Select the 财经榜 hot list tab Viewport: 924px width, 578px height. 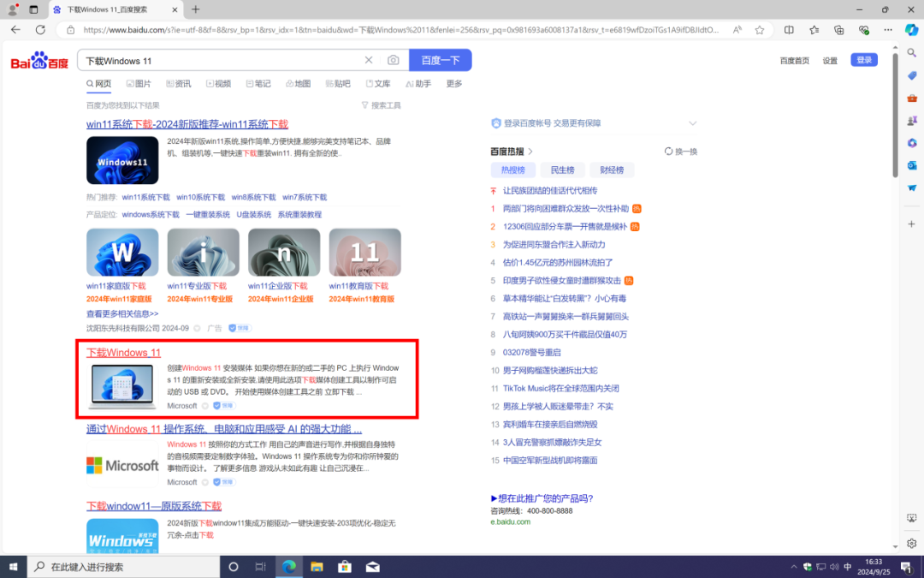coord(612,170)
